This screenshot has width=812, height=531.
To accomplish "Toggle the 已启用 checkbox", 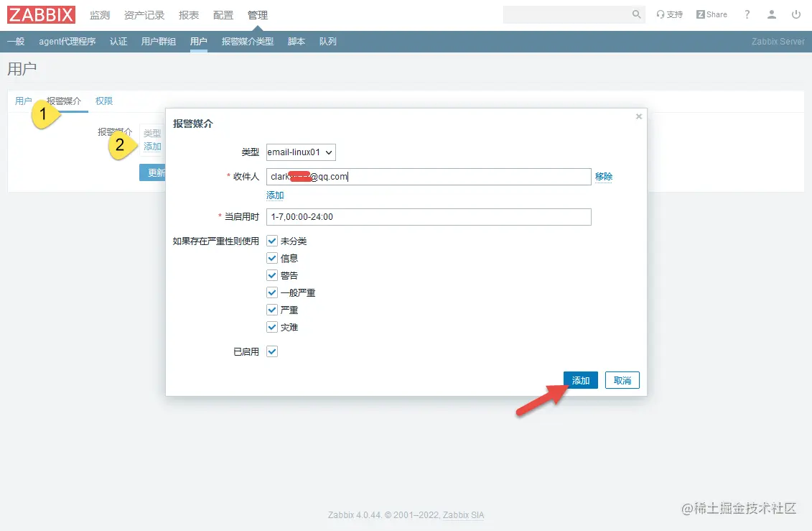I will (271, 351).
